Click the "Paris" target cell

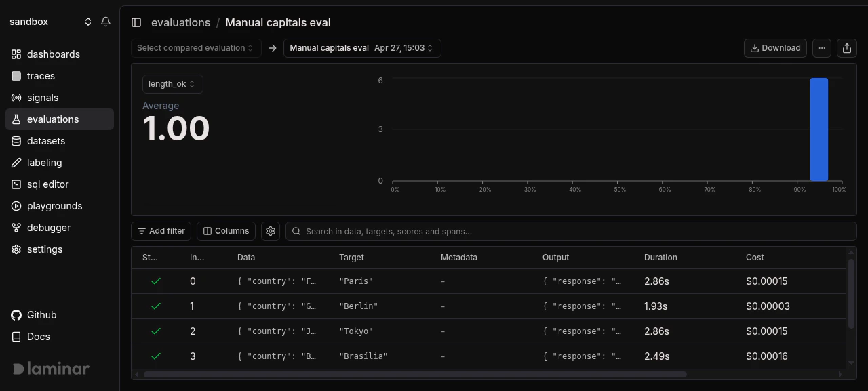coord(356,281)
